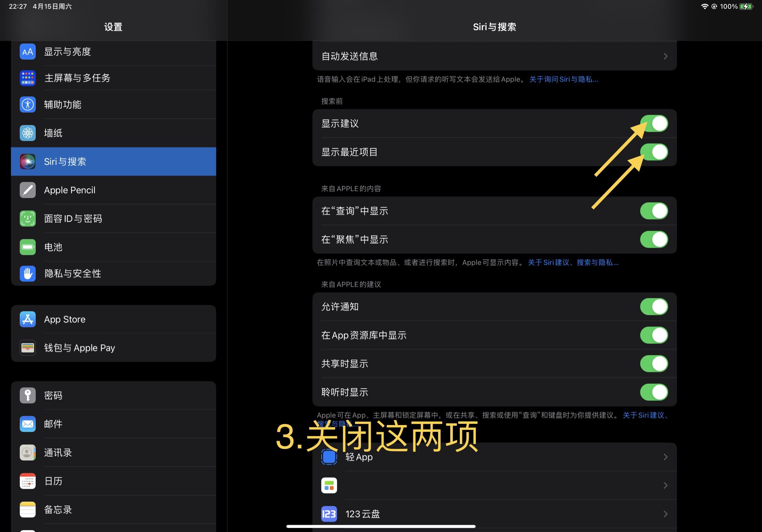Select 主屏幕与多任务 in sidebar
Viewport: 762px width, 532px height.
(114, 78)
